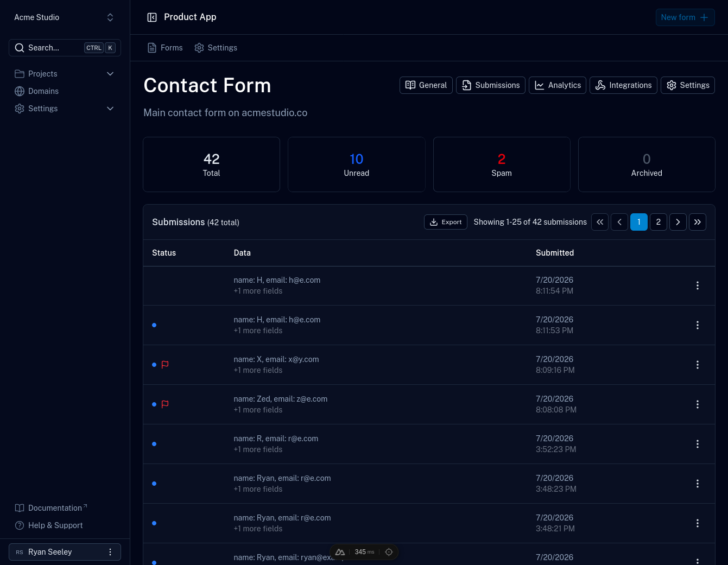Open row menu for 8:11:53 PM submission
Screen dimensions: 728x565
tap(698, 325)
